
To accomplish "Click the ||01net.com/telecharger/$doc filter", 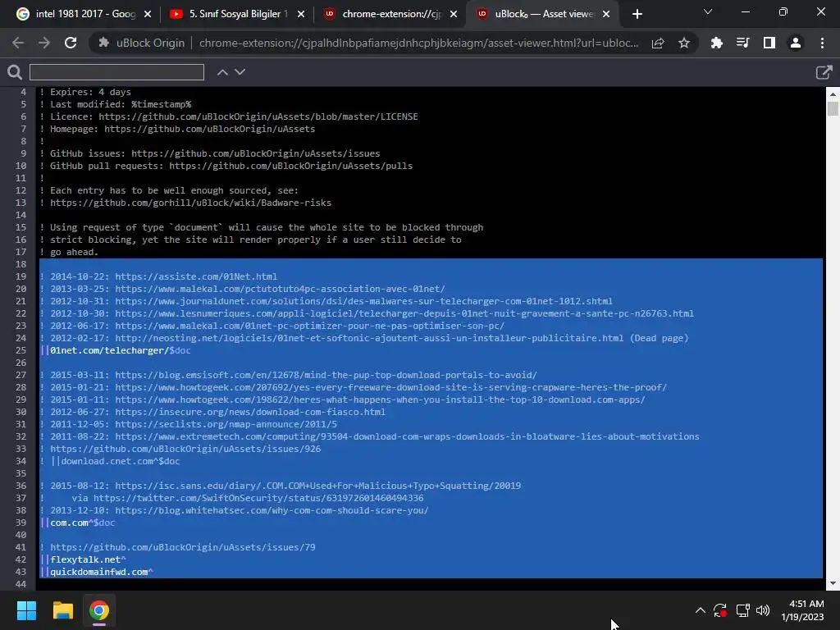I will tap(115, 350).
